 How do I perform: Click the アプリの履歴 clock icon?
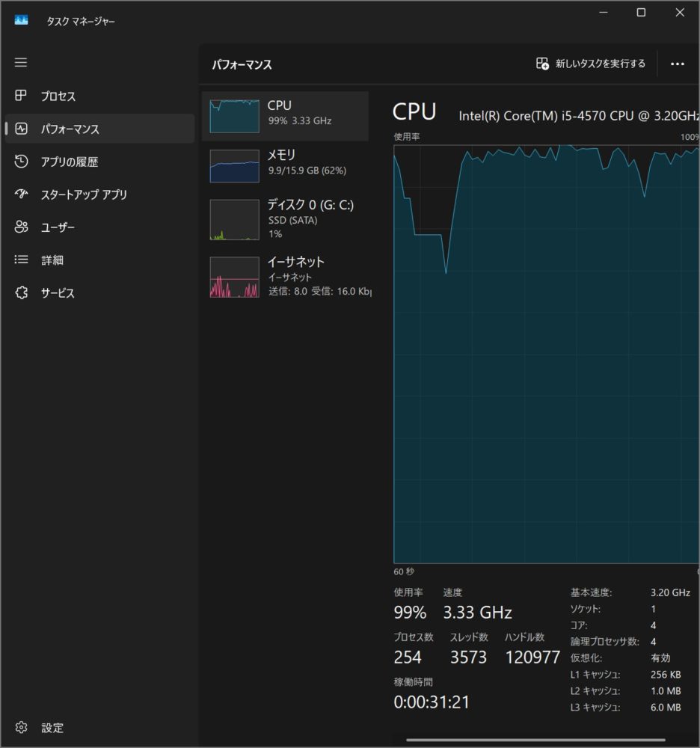point(21,162)
